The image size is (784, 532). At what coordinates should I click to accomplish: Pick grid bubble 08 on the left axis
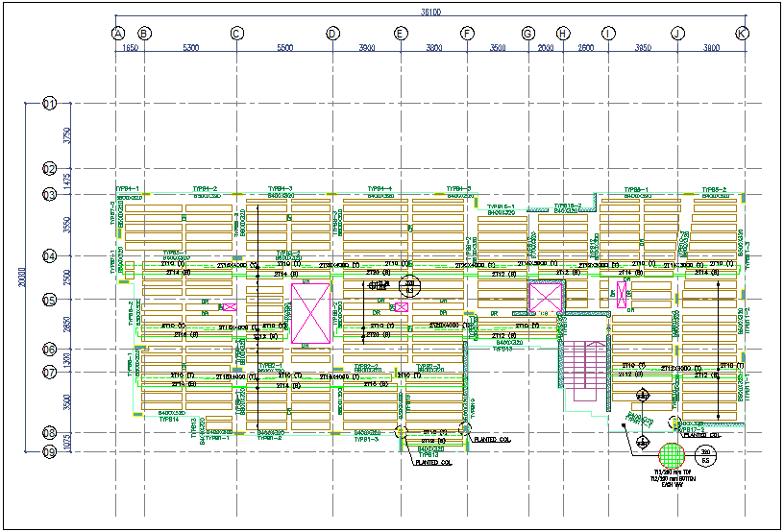click(x=50, y=432)
